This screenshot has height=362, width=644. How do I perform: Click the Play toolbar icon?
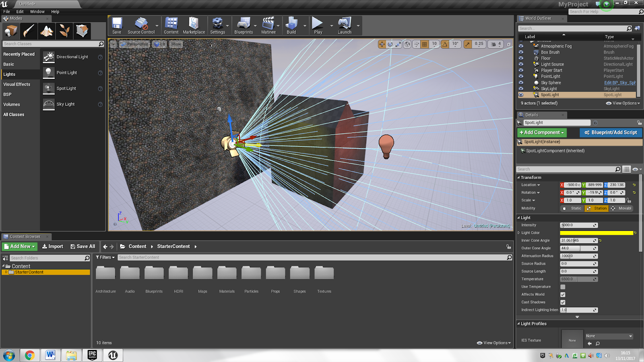point(318,26)
